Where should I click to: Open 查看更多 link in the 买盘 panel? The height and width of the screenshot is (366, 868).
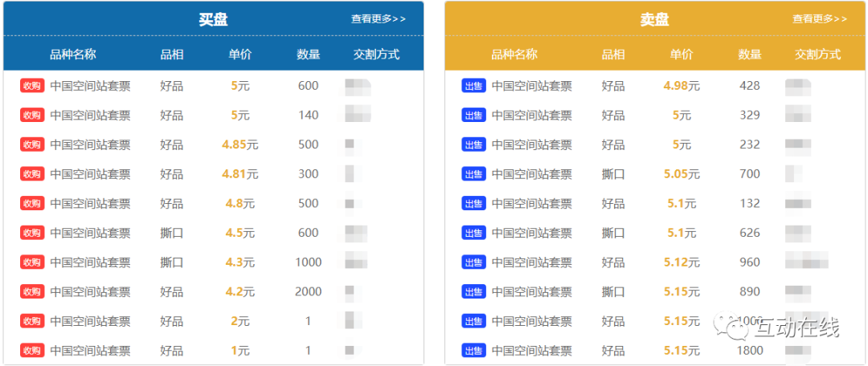click(x=378, y=18)
